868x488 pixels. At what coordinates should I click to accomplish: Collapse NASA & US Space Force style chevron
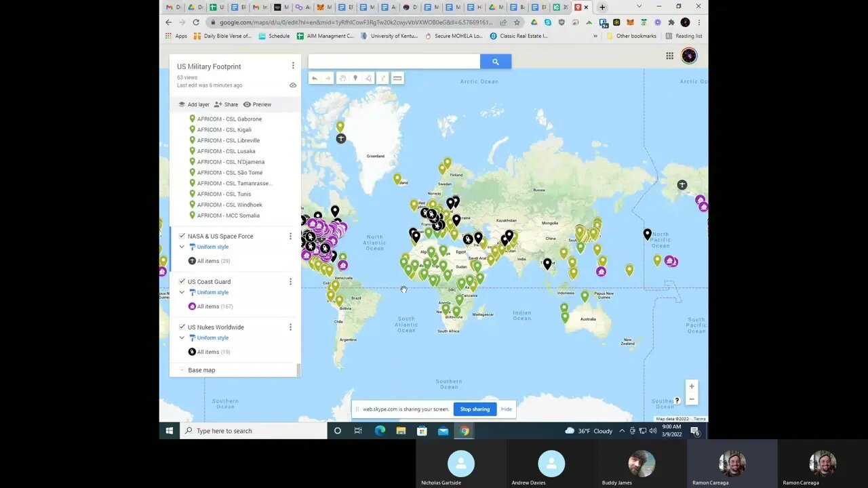[182, 247]
